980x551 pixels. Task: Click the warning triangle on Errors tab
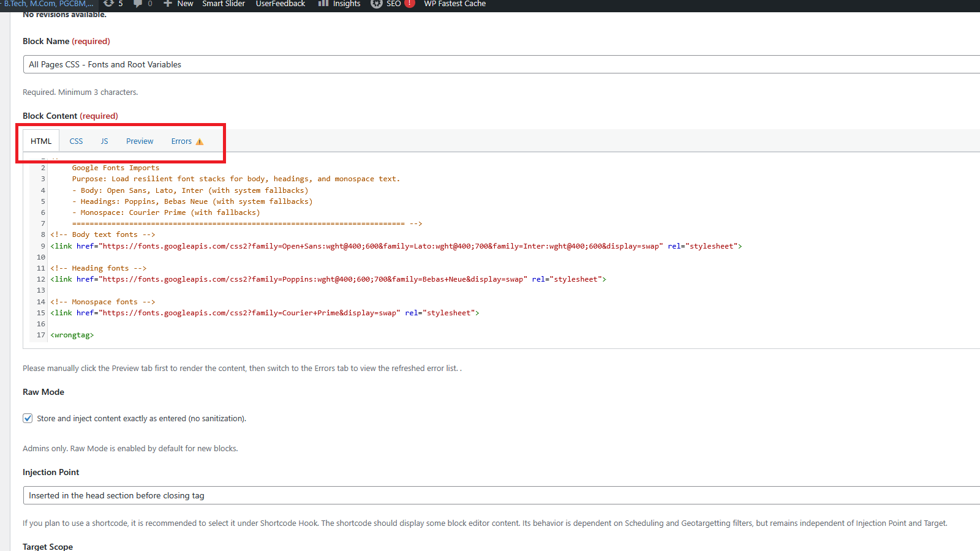200,141
